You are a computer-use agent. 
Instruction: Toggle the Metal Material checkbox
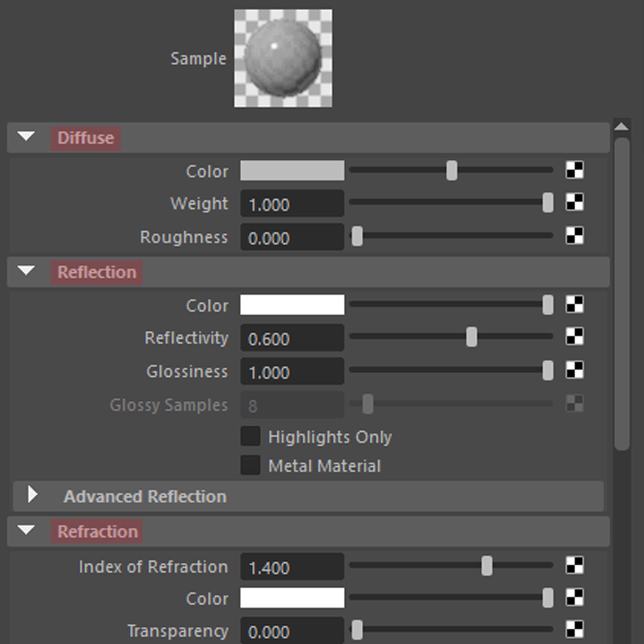point(250,465)
